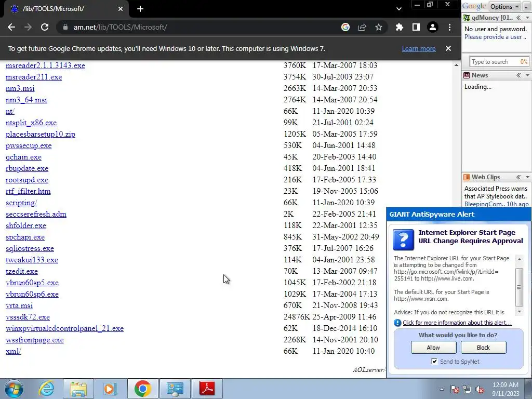The width and height of the screenshot is (532, 399).
Task: Open the xml/ directory
Action: (13, 351)
